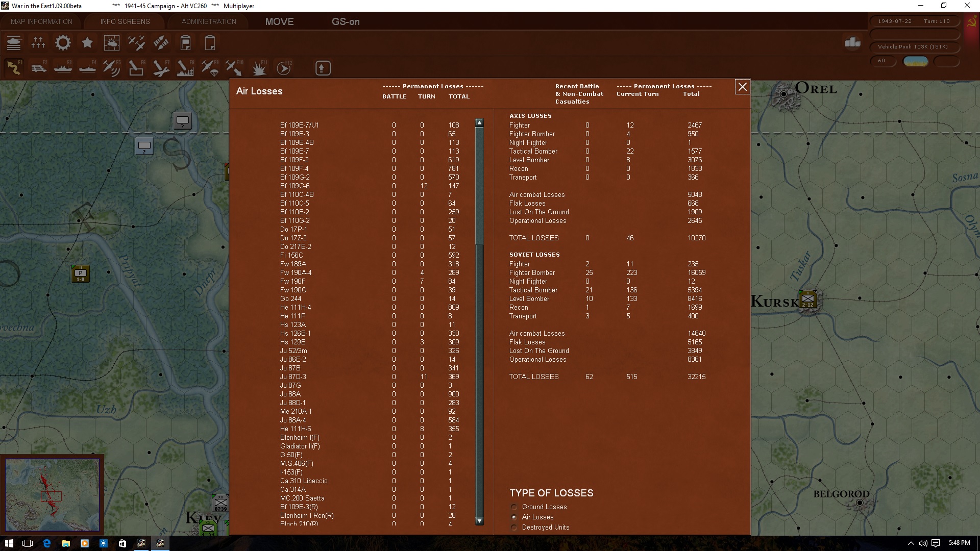The height and width of the screenshot is (551, 980).
Task: Open the weather map grid icon
Action: 111,43
